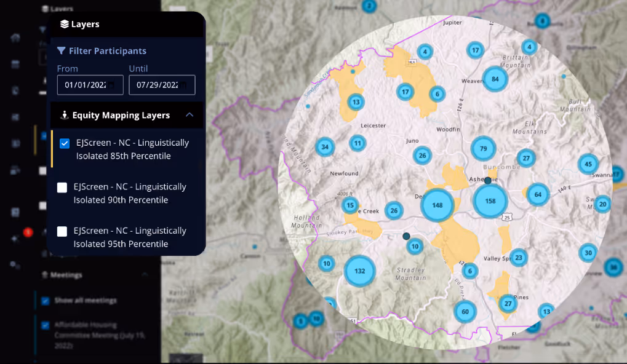Click the Layers stack icon
Screen dimensions: 627x364
click(64, 25)
